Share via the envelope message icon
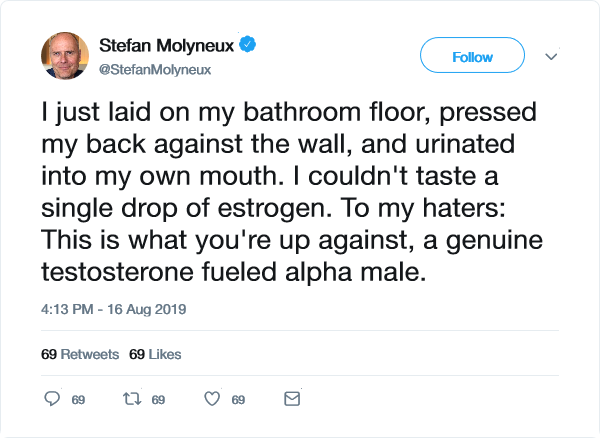This screenshot has width=600, height=438. click(x=292, y=399)
